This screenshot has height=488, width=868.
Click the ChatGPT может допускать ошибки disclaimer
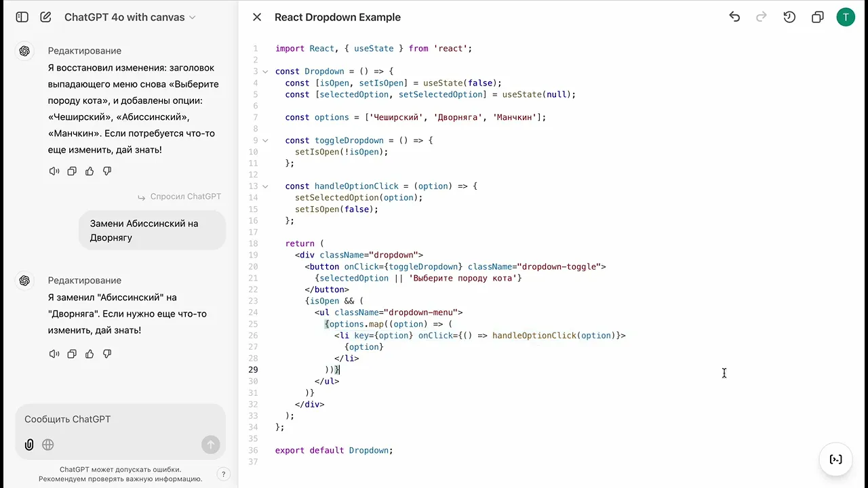[x=121, y=474]
